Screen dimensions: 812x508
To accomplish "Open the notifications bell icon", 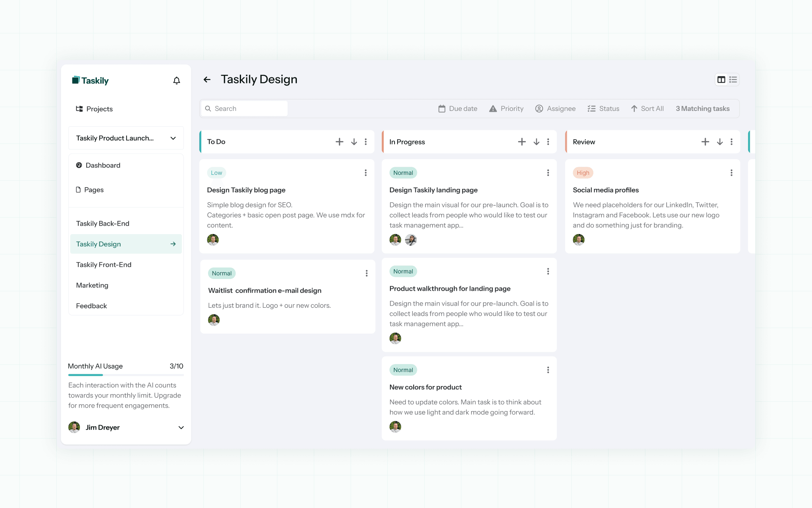I will tap(176, 80).
